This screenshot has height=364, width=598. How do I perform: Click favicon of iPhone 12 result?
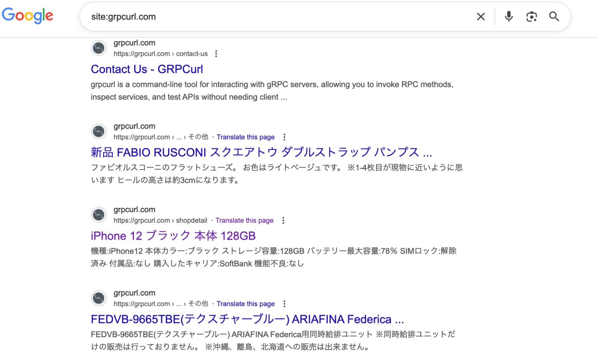click(x=99, y=215)
